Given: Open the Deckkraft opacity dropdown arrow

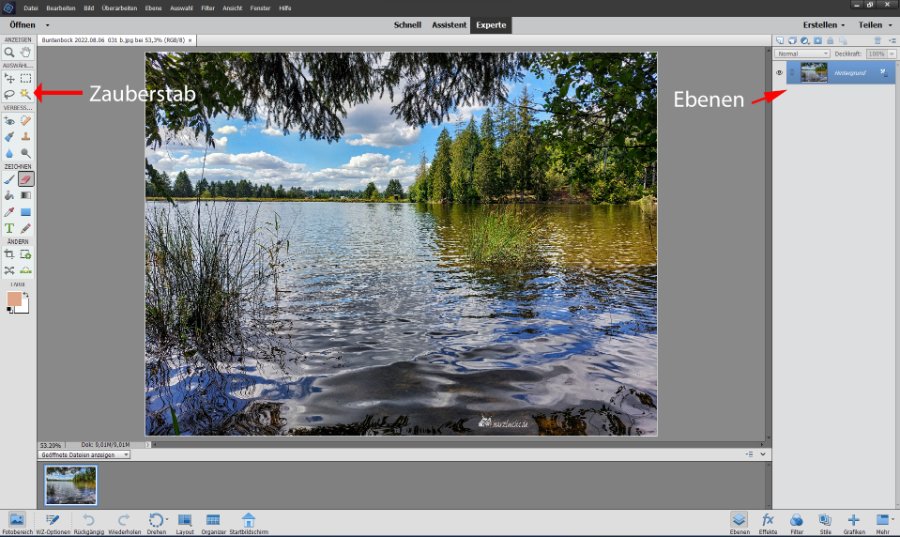Looking at the screenshot, I should click(891, 53).
